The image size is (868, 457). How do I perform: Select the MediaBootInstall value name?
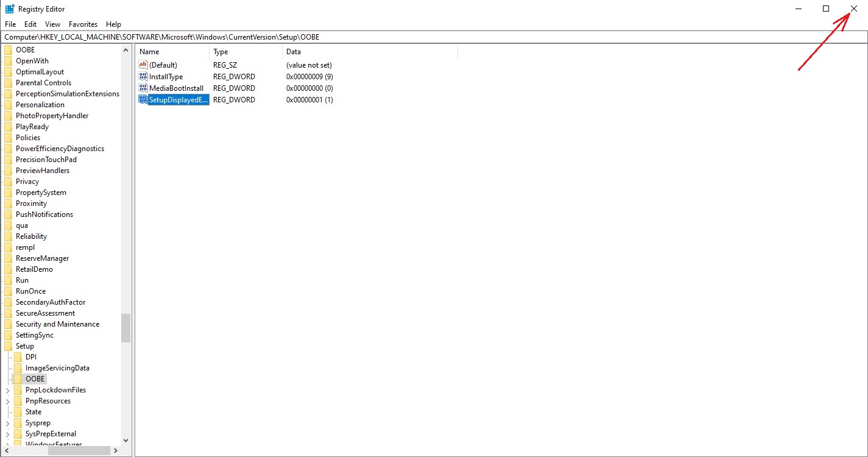click(x=176, y=88)
